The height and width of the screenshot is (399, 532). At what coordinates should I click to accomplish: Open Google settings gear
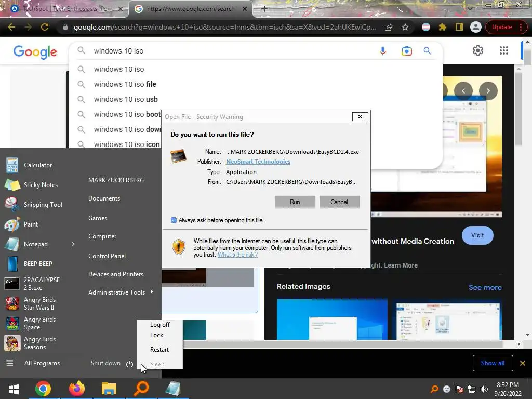478,50
